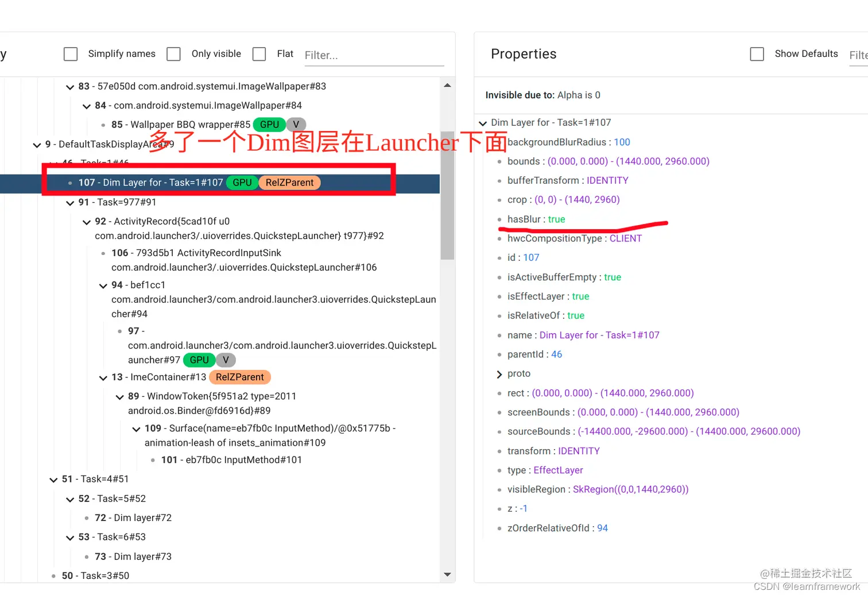Select the V chip next to QuickstepLauncher#97
The image size is (868, 595).
[x=225, y=360]
